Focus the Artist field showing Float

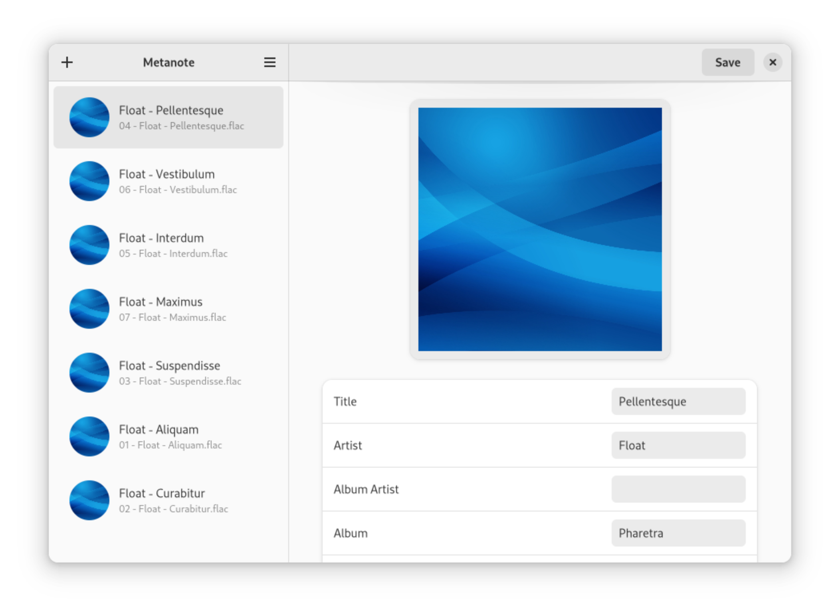pyautogui.click(x=678, y=445)
